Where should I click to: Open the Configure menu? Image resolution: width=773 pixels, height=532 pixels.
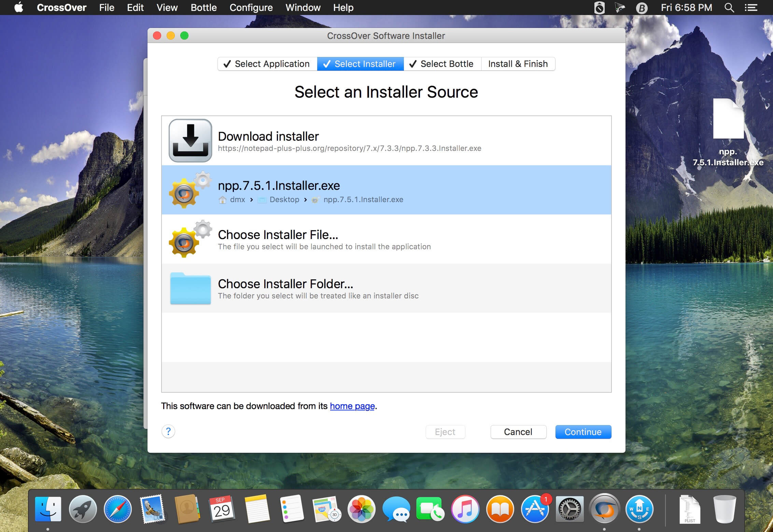click(x=251, y=8)
